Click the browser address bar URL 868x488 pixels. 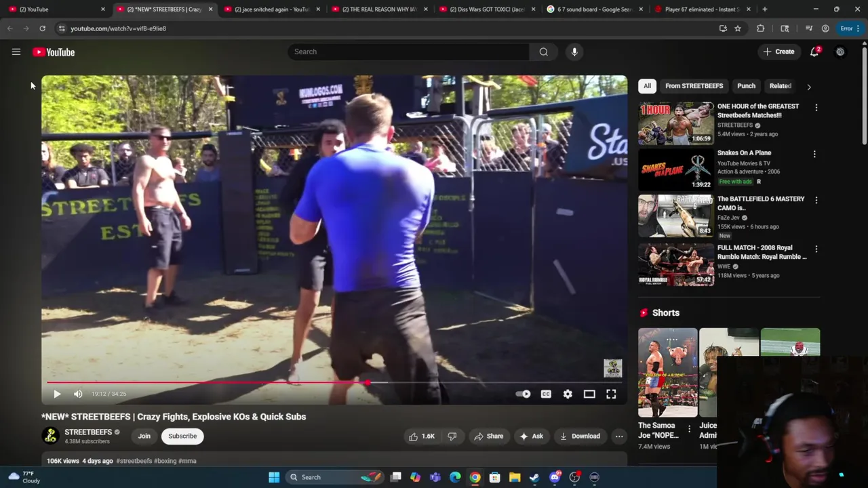(118, 28)
